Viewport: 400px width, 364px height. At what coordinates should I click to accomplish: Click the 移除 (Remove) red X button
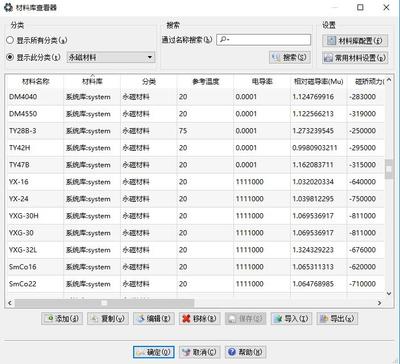click(x=200, y=319)
